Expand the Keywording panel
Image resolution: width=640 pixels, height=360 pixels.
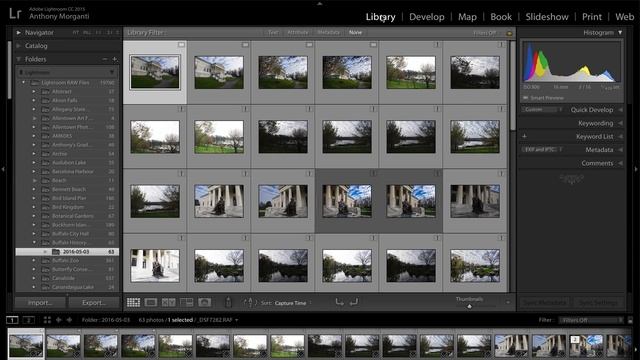point(620,123)
